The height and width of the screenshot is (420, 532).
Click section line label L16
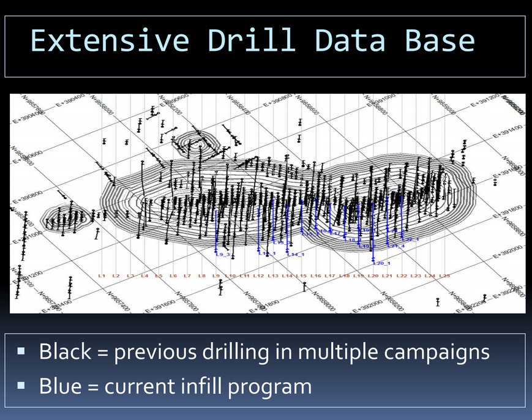tap(316, 276)
